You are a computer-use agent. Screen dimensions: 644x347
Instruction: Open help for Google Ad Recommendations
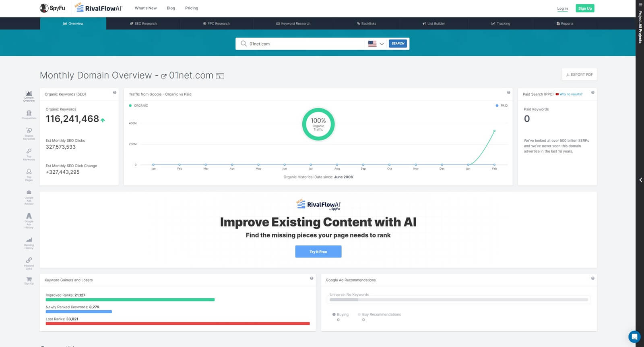tap(593, 278)
